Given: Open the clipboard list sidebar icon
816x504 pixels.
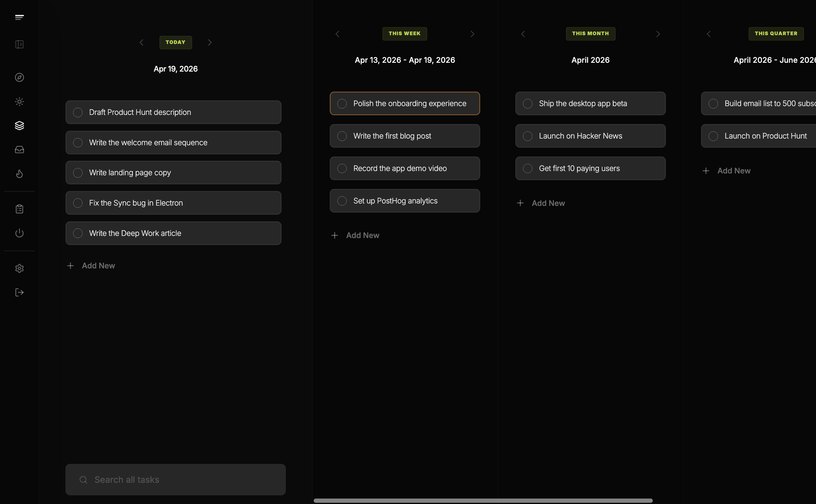Looking at the screenshot, I should [19, 209].
